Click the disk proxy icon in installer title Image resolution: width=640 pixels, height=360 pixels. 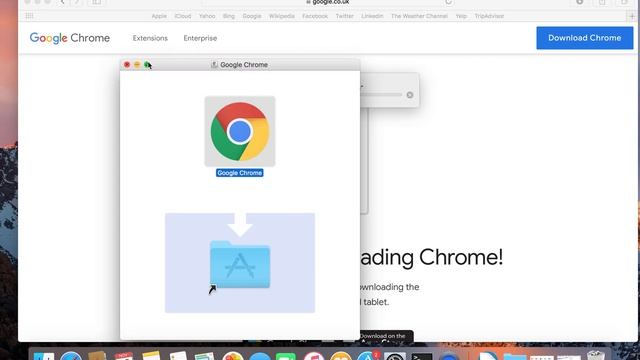click(214, 64)
